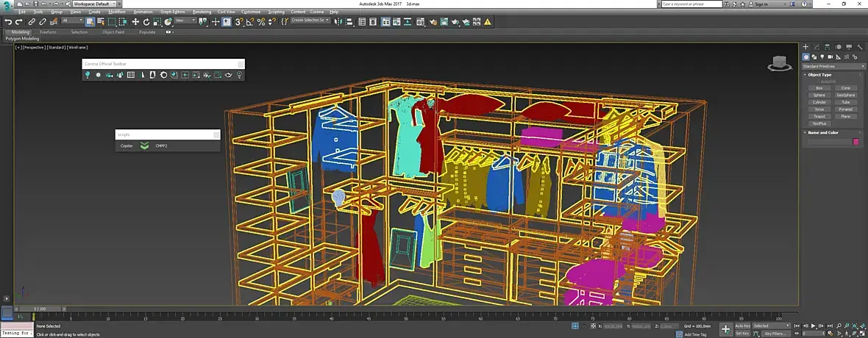Toggle the 3D Snaps button

(x=239, y=21)
